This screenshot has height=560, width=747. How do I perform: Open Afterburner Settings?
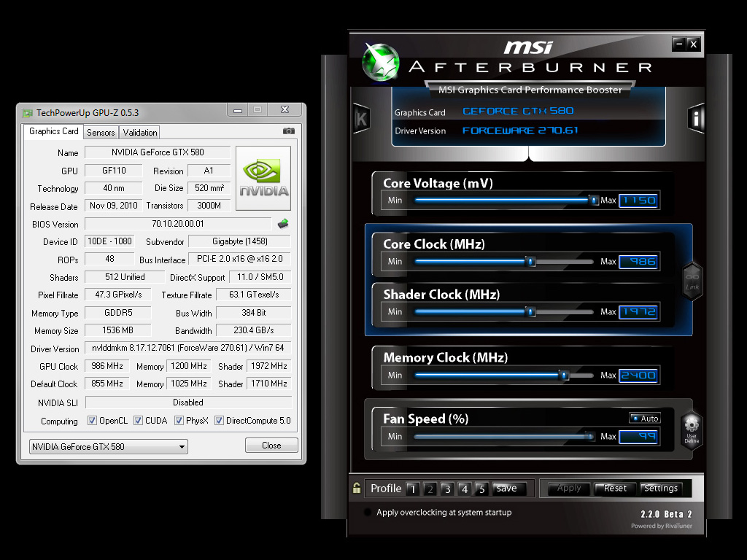coord(661,489)
